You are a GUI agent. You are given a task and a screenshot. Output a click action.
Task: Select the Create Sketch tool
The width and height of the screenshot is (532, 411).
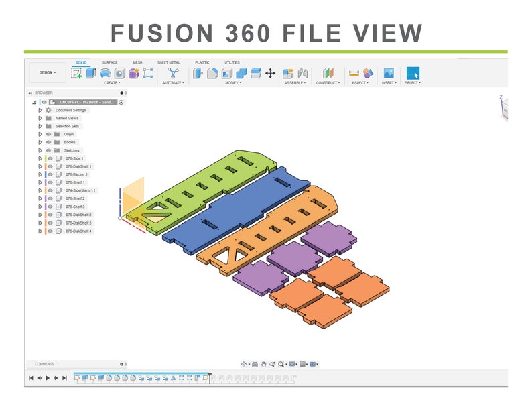click(x=76, y=73)
